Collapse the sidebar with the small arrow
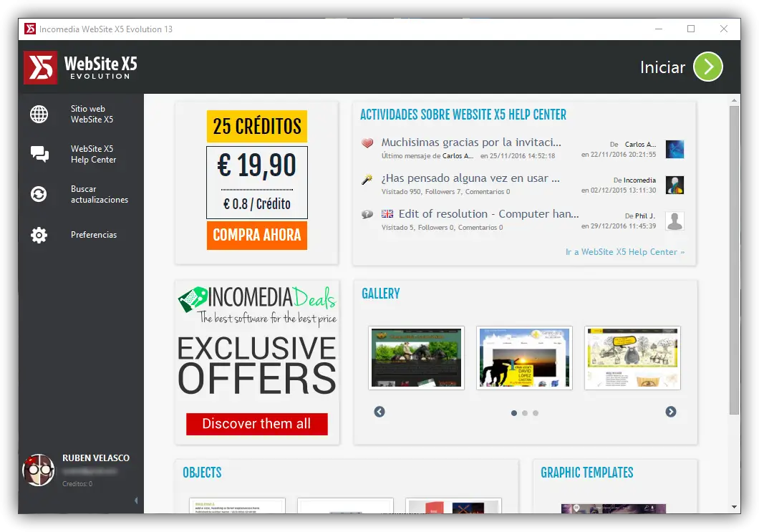This screenshot has height=532, width=759. (x=136, y=500)
